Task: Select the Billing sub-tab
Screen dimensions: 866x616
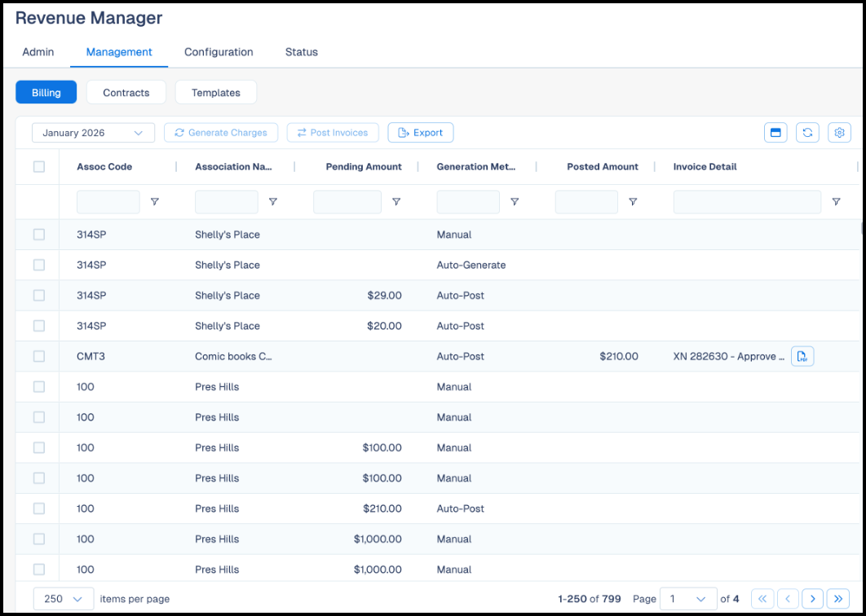Action: [x=46, y=92]
